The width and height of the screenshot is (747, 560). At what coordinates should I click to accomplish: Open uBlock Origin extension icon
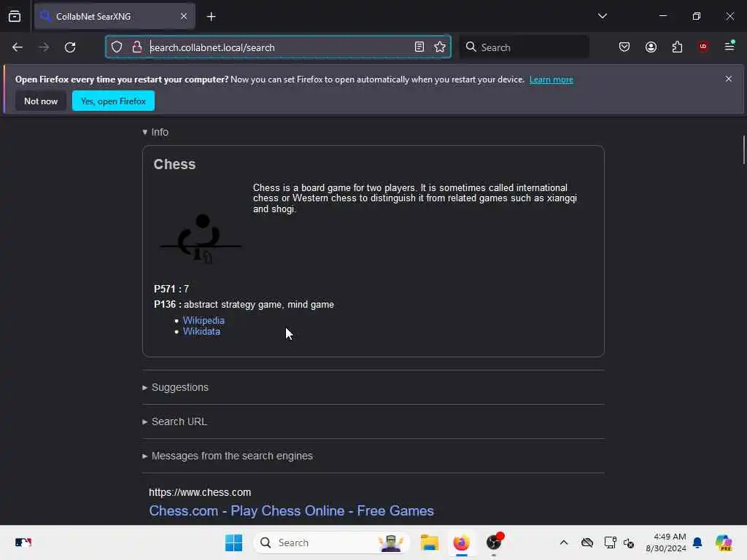point(703,47)
